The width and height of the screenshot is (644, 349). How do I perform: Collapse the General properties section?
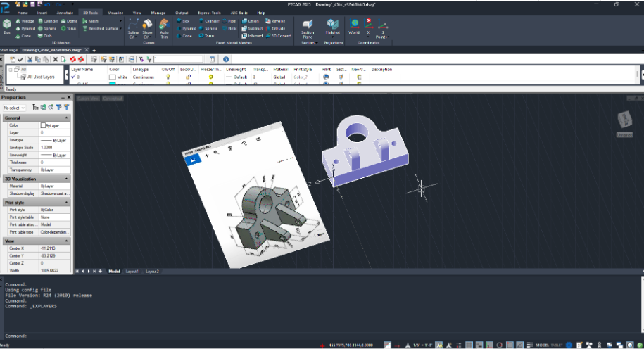click(x=66, y=118)
